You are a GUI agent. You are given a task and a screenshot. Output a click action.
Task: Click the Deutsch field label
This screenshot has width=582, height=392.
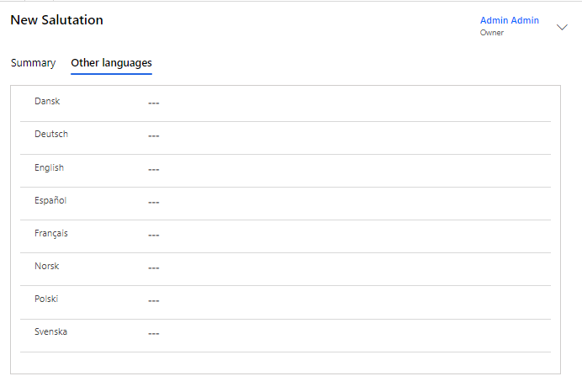(x=51, y=134)
